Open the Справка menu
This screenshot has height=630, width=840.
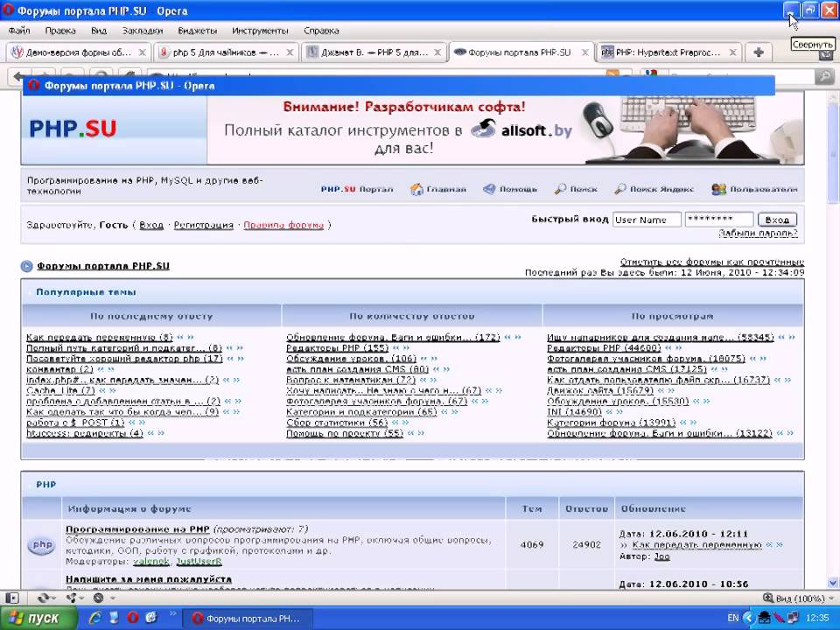coord(321,31)
